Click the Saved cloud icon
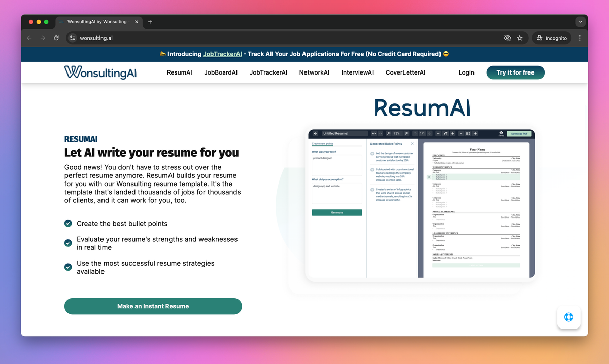This screenshot has height=364, width=609. [x=501, y=134]
